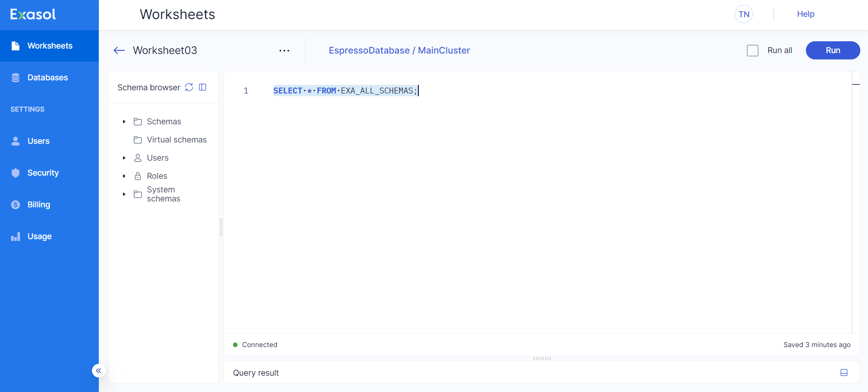Go to Billing in the sidebar

click(39, 205)
